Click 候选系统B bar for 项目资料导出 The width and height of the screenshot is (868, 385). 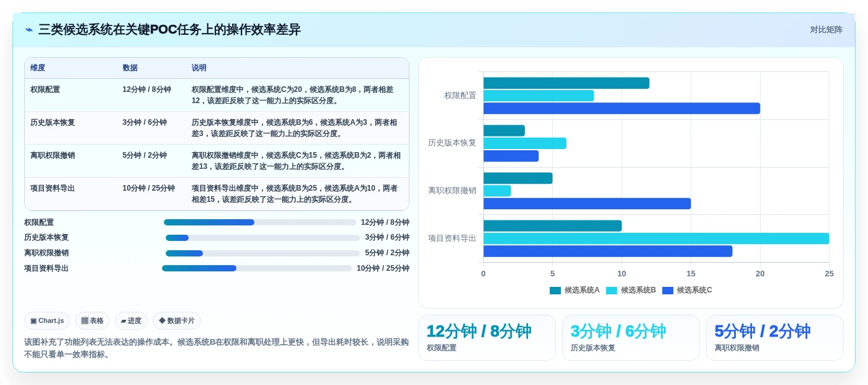click(656, 238)
